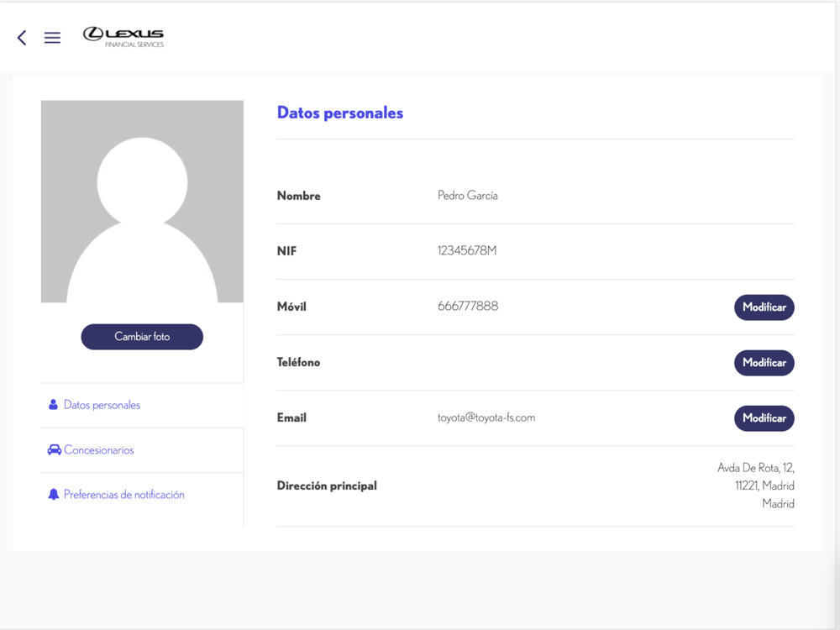Click the address line 11221, Madrid

764,486
